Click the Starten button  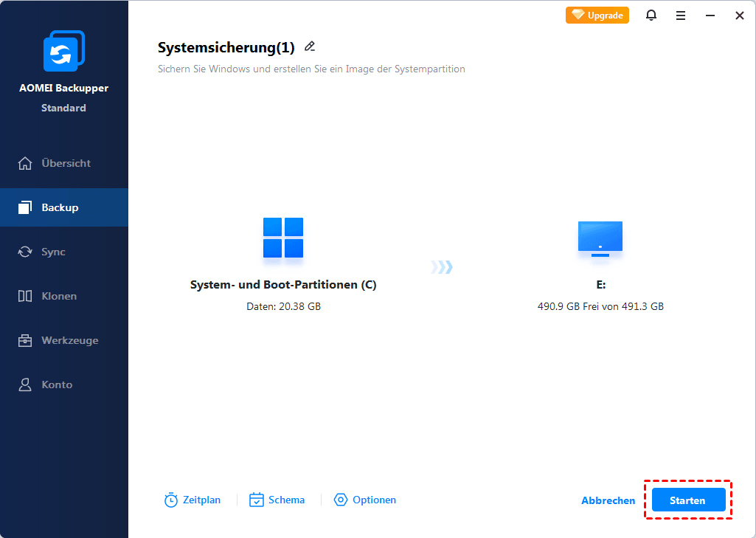[x=688, y=500]
